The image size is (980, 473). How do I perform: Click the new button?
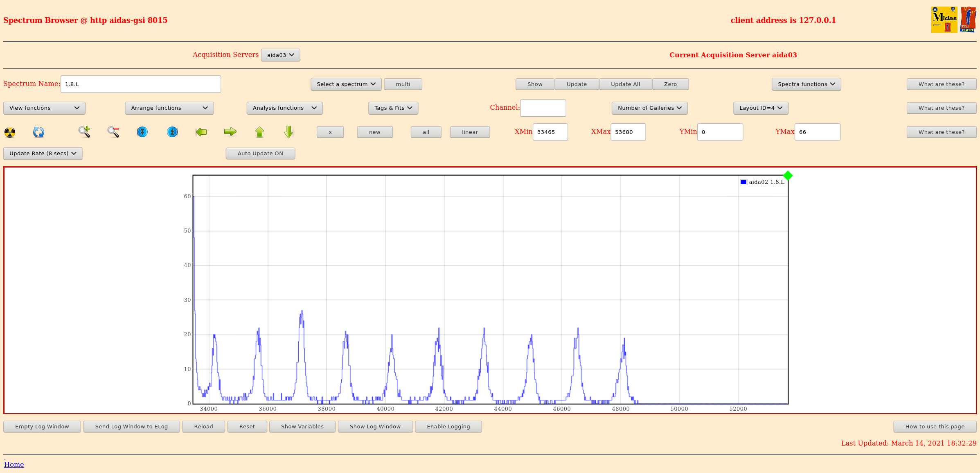374,132
